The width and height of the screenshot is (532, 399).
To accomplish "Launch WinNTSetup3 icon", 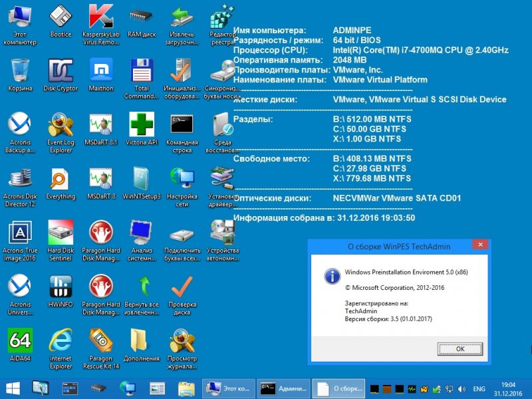I will (142, 184).
